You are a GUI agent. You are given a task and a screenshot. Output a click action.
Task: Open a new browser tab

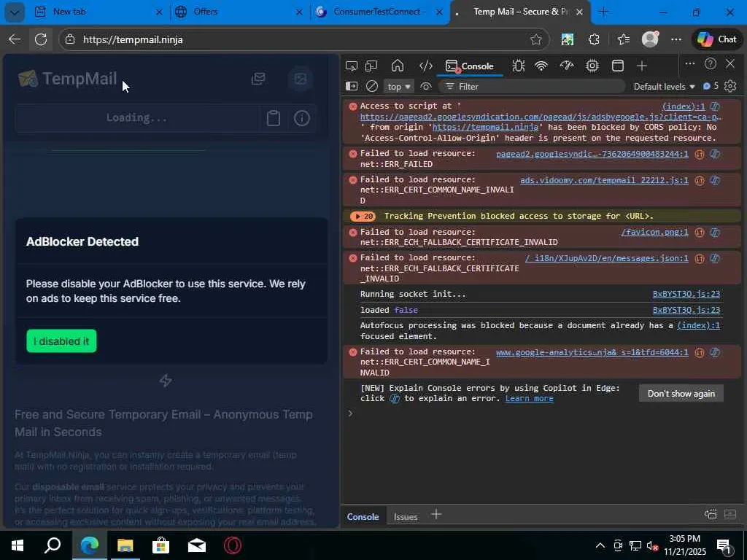603,12
